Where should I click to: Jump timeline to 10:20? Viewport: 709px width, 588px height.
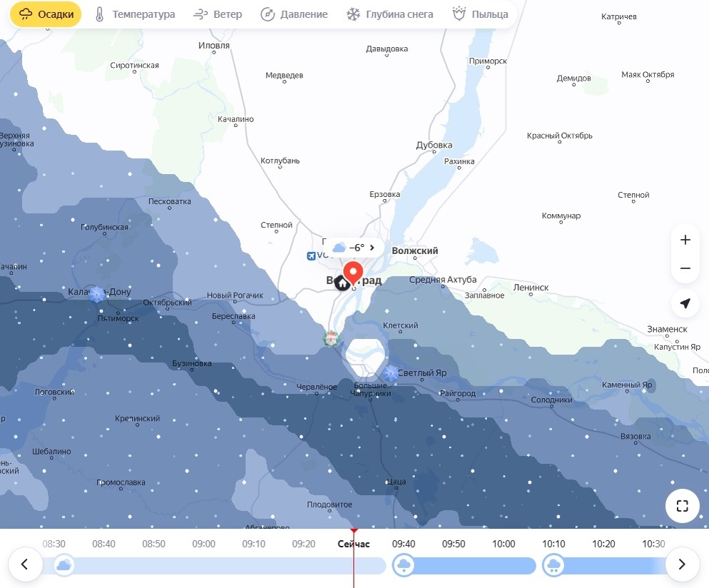[x=603, y=544]
